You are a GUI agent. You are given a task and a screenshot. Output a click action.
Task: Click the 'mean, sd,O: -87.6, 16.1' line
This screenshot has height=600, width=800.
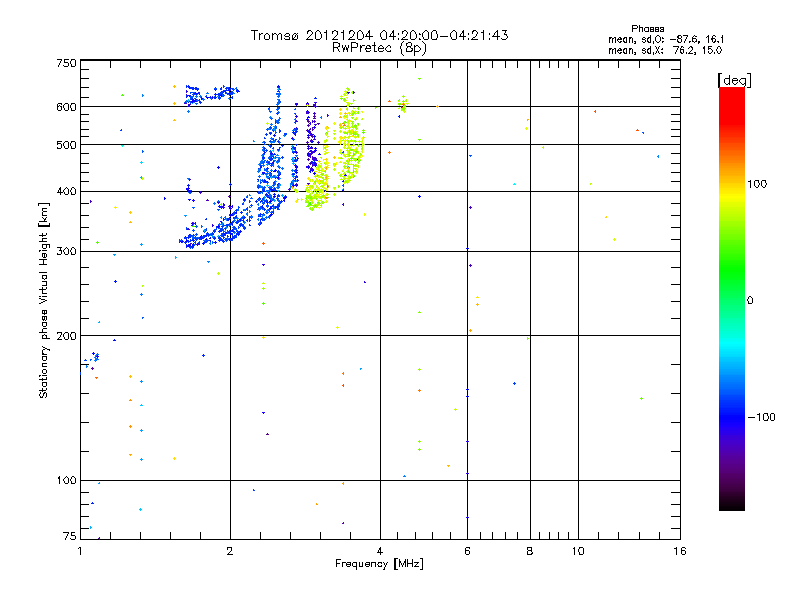666,39
